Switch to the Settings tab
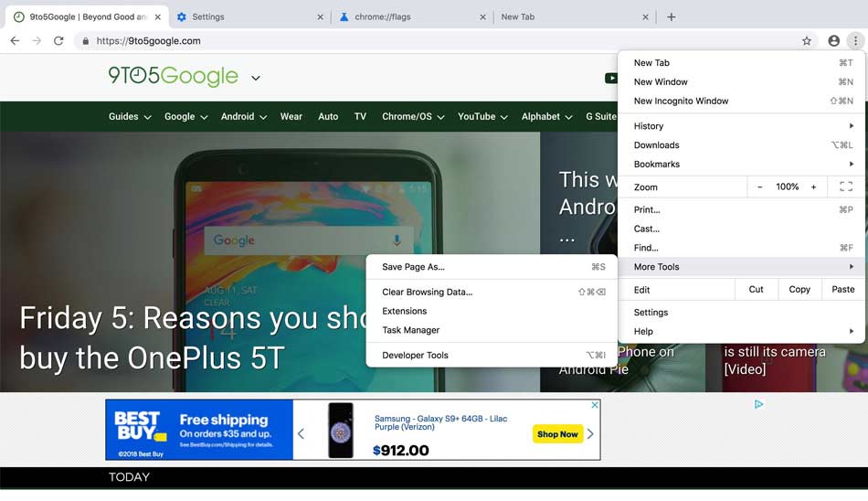 249,17
